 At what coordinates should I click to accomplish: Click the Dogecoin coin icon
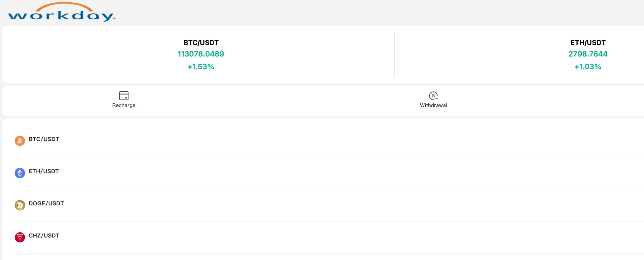tap(20, 205)
